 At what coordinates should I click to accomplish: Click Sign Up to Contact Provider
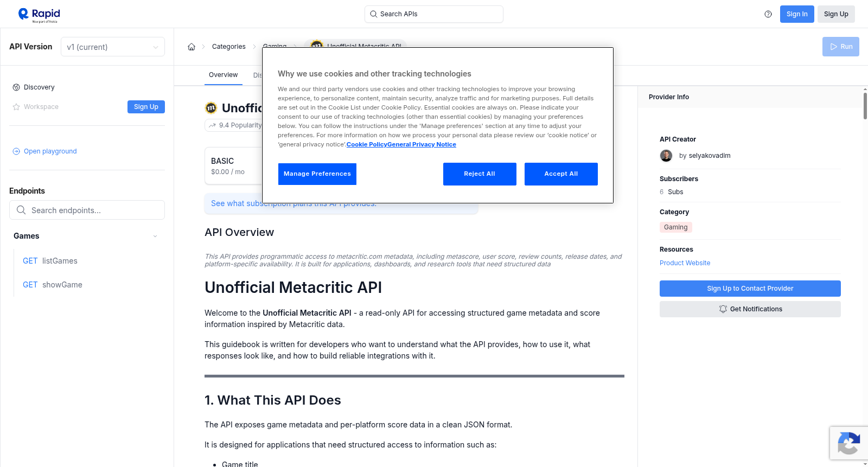coord(750,289)
